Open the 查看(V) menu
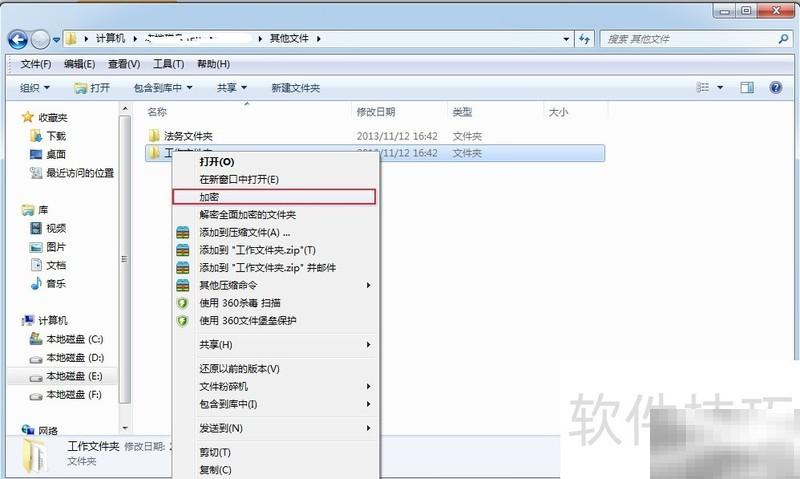 (124, 64)
